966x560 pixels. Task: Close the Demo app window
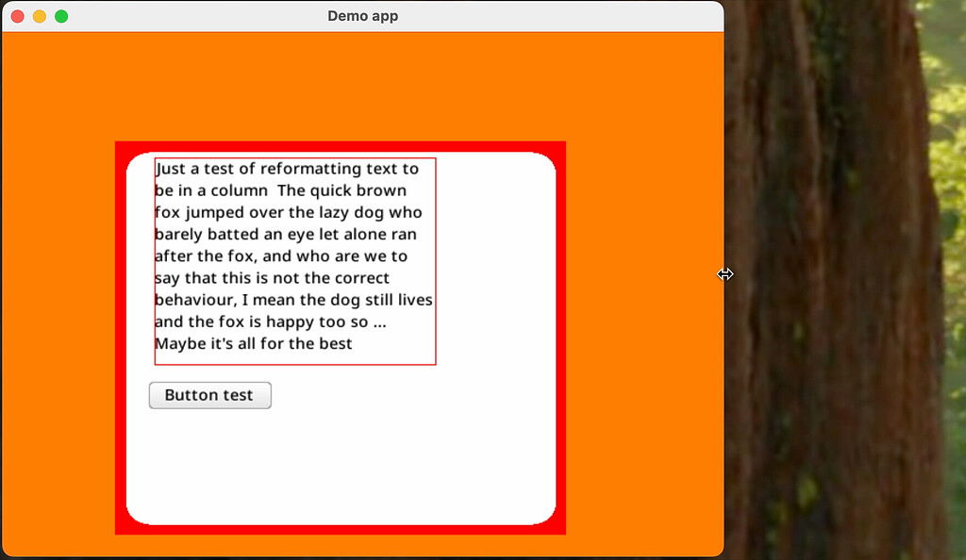coord(17,16)
